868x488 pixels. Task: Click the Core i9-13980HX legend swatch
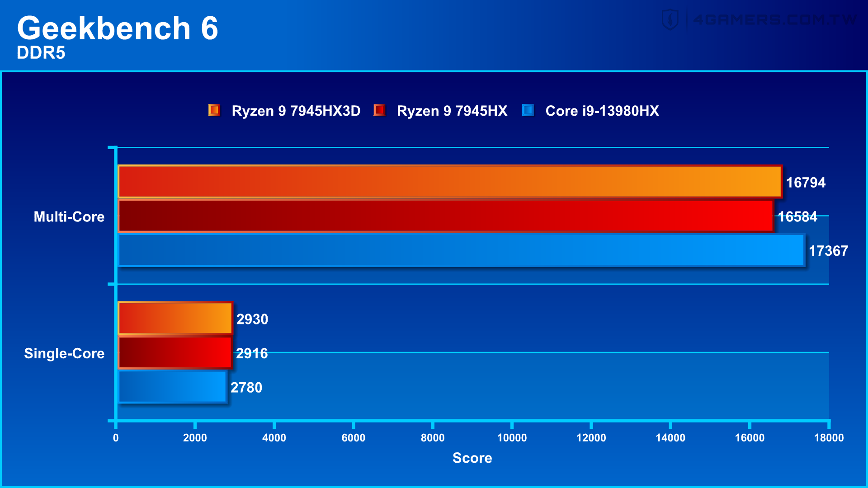click(x=528, y=110)
